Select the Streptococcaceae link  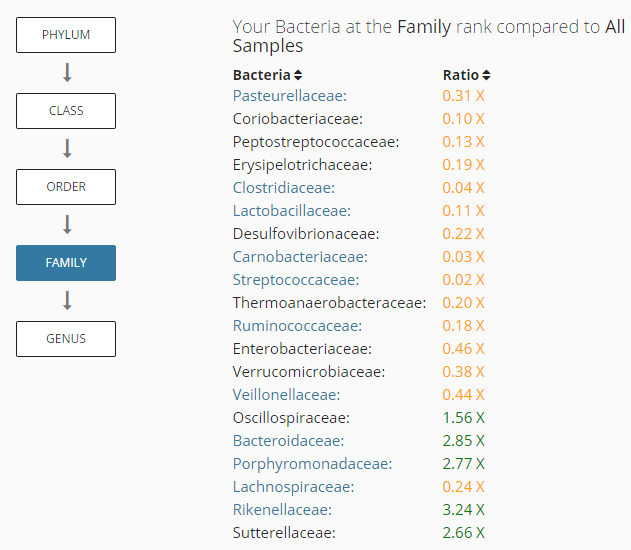pos(295,280)
